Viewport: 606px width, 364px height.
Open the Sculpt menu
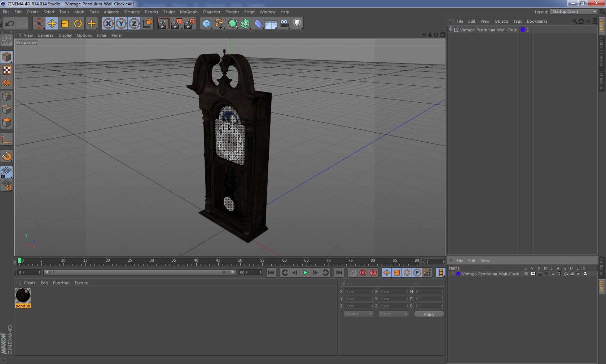(169, 12)
